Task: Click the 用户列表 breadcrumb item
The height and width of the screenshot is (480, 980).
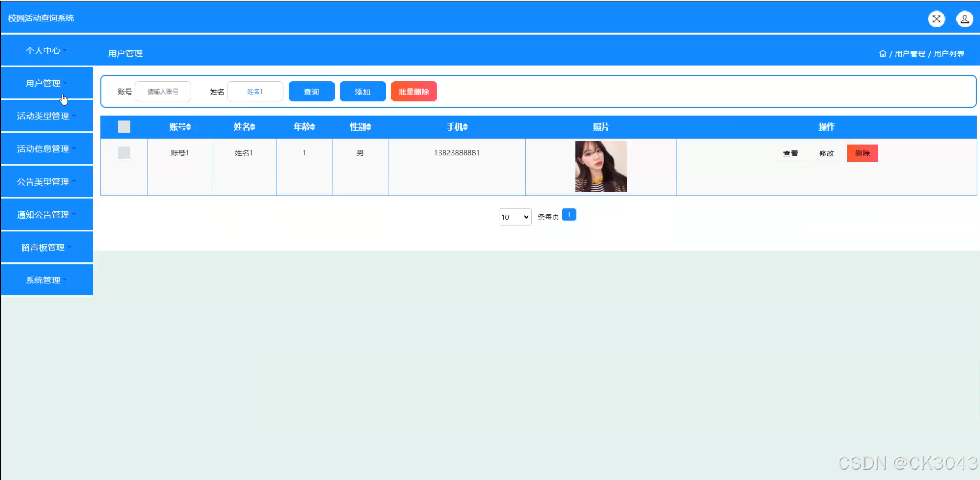Action: click(949, 54)
